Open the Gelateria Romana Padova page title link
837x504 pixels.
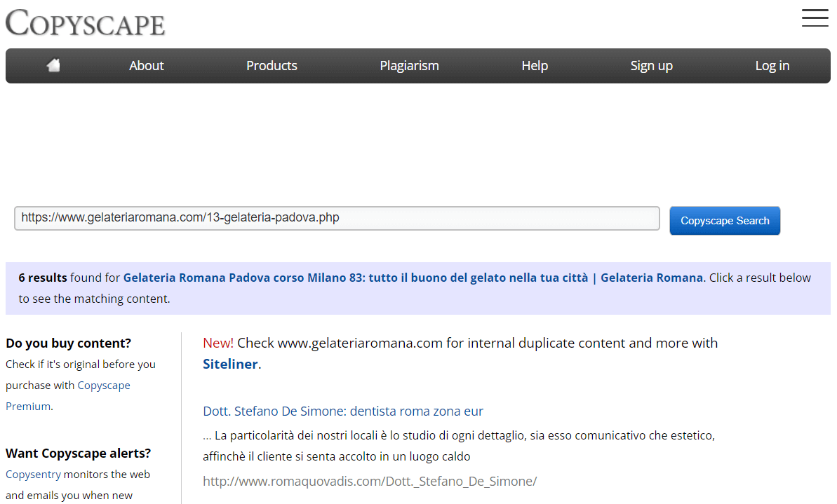[x=413, y=278]
